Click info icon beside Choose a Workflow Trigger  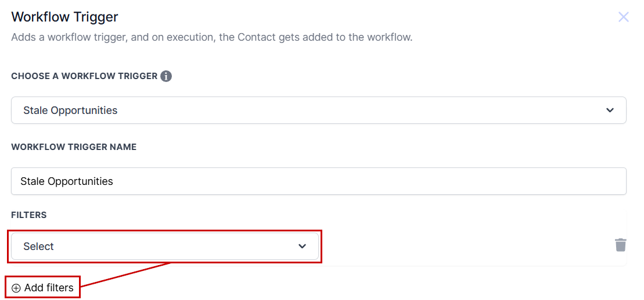coord(166,76)
